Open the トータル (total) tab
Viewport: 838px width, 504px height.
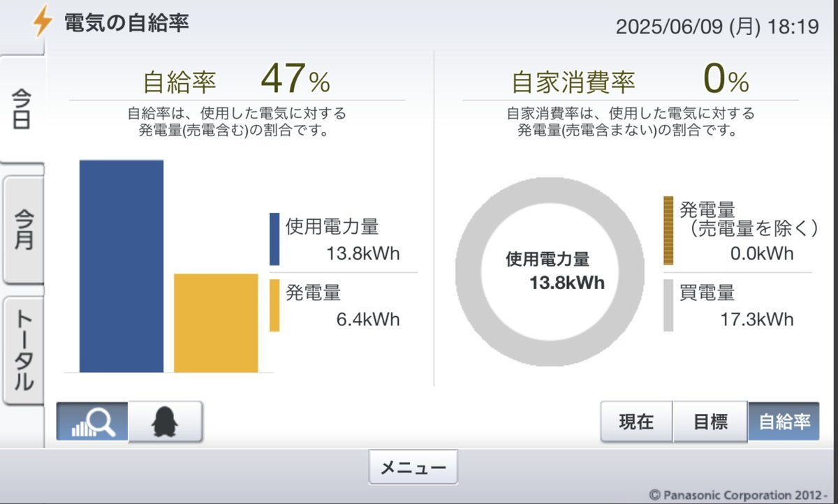click(x=22, y=350)
